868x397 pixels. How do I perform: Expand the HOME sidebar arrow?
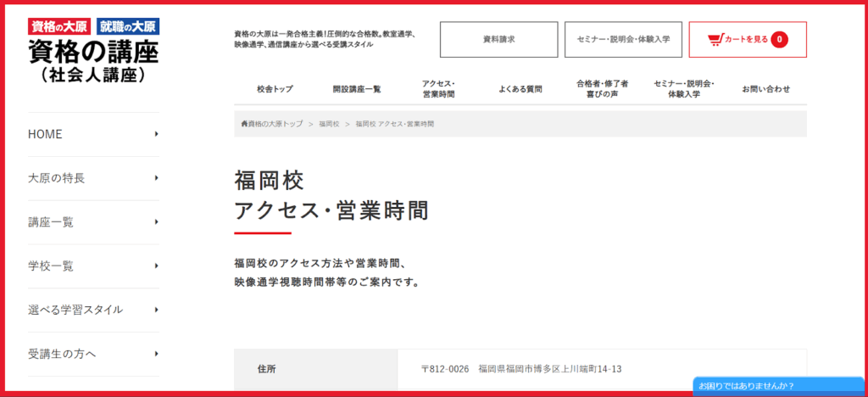[157, 134]
